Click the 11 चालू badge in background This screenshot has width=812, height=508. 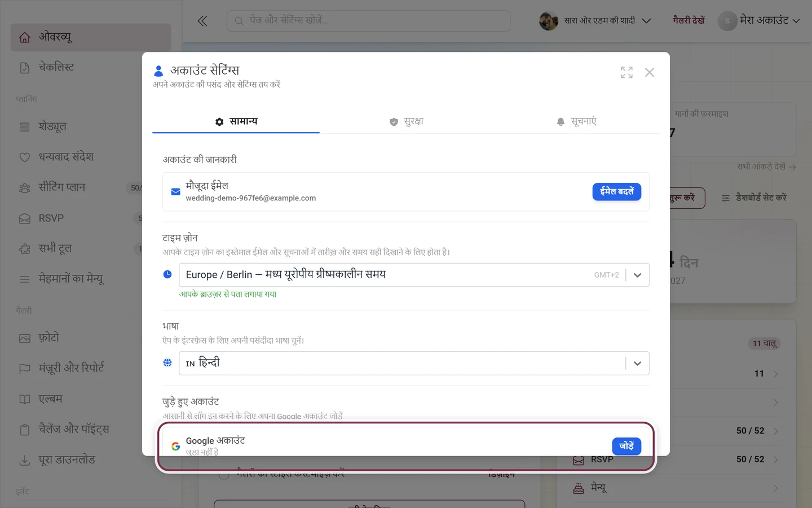click(765, 343)
